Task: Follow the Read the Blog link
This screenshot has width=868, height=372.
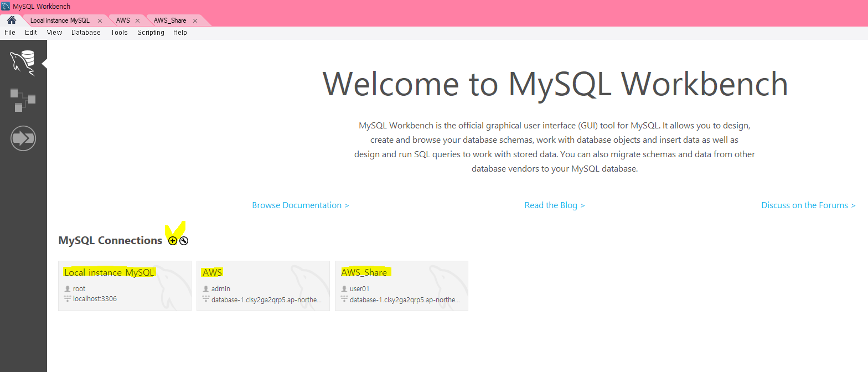Action: (x=555, y=205)
